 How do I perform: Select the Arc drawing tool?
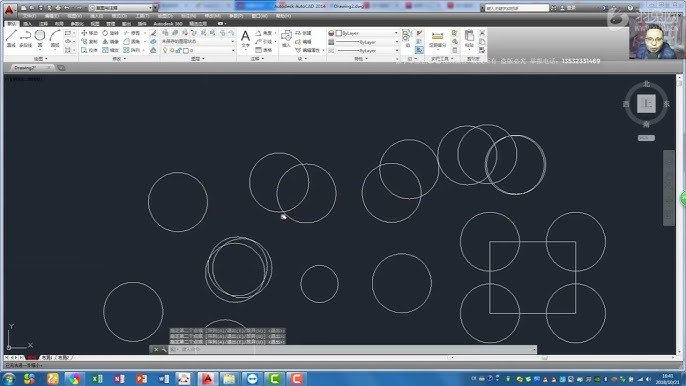point(55,39)
